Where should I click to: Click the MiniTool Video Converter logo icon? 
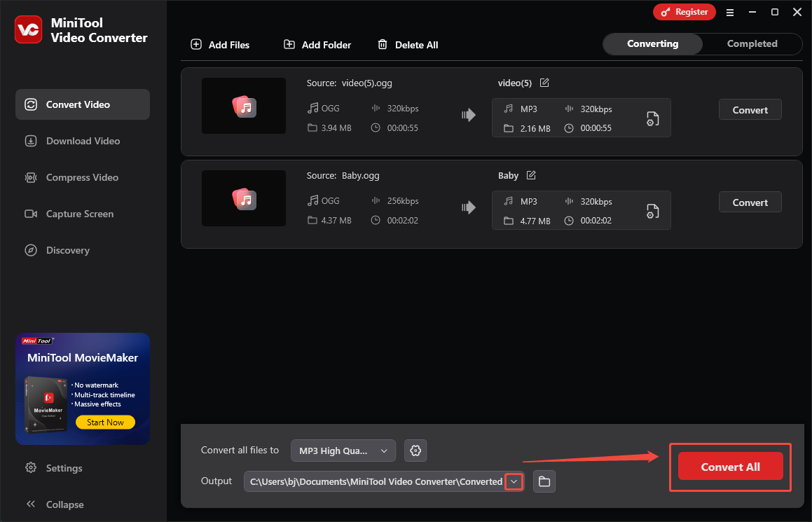point(28,29)
